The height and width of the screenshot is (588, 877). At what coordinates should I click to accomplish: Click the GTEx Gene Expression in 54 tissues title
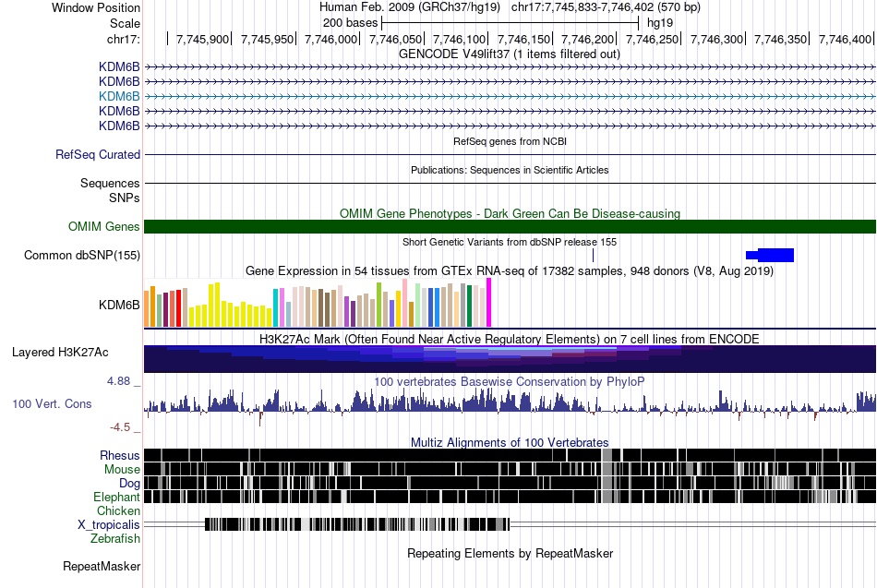point(510,271)
